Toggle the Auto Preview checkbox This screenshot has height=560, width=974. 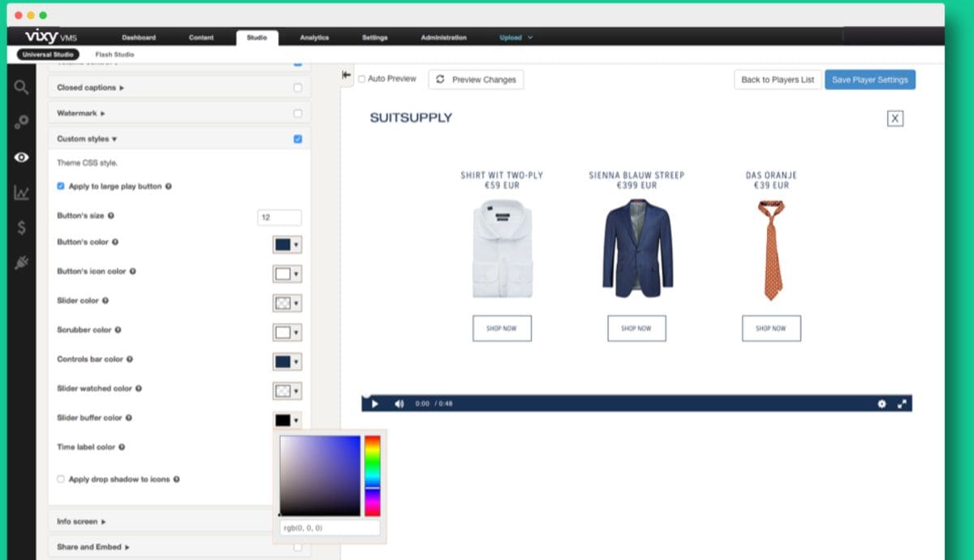362,79
